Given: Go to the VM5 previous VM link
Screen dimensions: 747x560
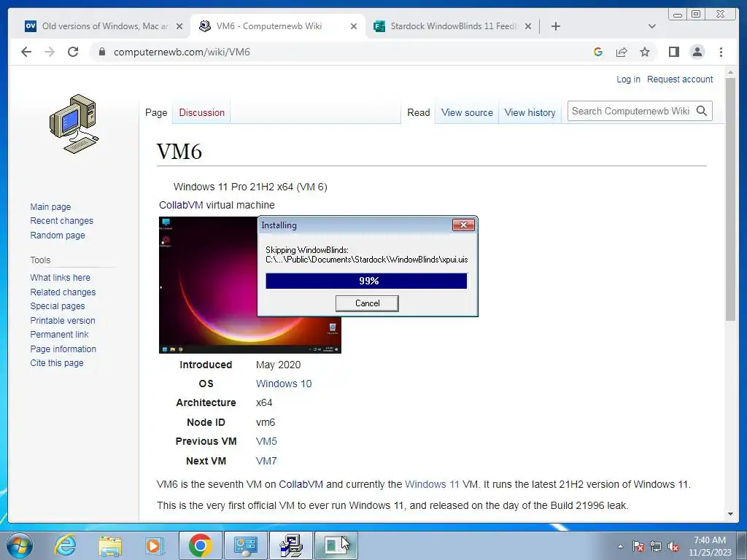Looking at the screenshot, I should coord(266,441).
